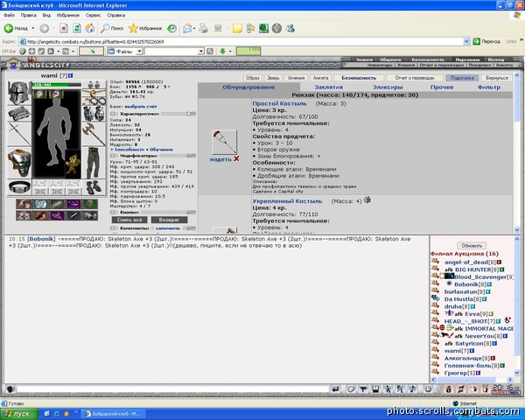Click the floppy disk save chat icon
525x420 pixels.
[x=375, y=388]
